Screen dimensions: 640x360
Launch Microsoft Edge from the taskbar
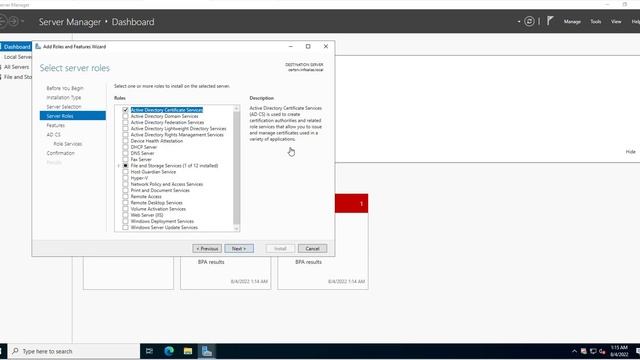[x=169, y=351]
